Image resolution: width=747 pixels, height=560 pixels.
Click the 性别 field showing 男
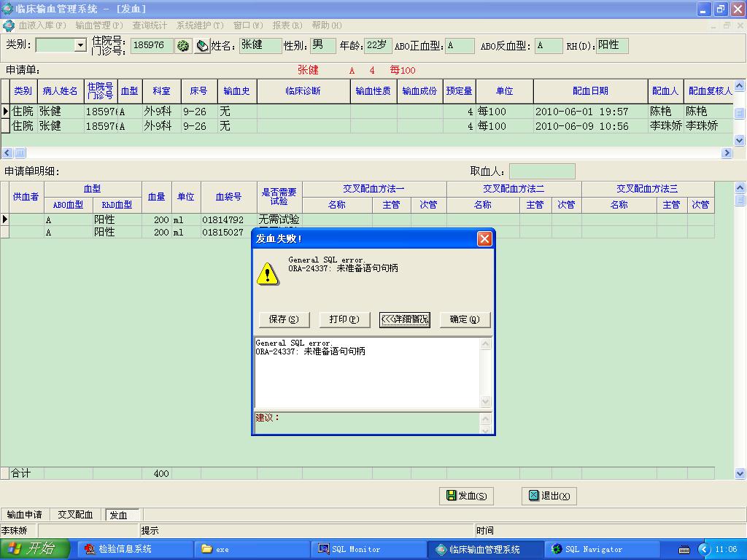(323, 45)
